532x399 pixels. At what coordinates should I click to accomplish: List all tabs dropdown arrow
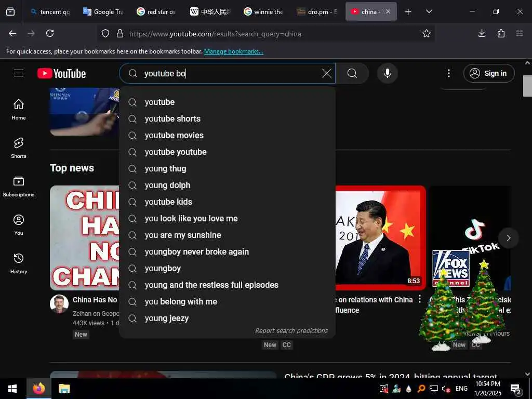point(429,12)
